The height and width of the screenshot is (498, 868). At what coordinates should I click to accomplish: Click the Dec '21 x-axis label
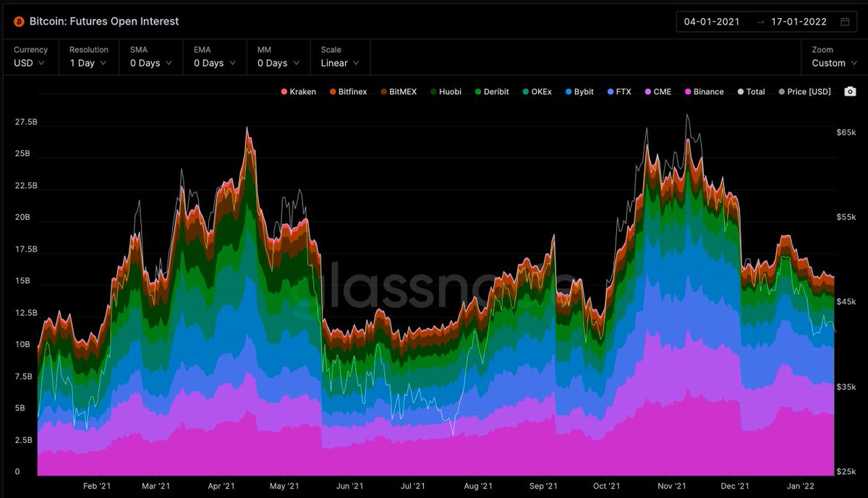tap(734, 487)
